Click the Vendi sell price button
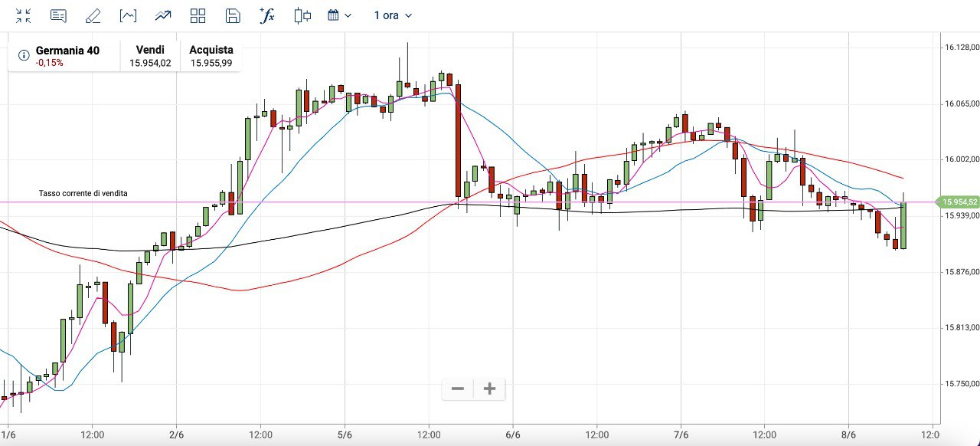980x446 pixels. 150,56
